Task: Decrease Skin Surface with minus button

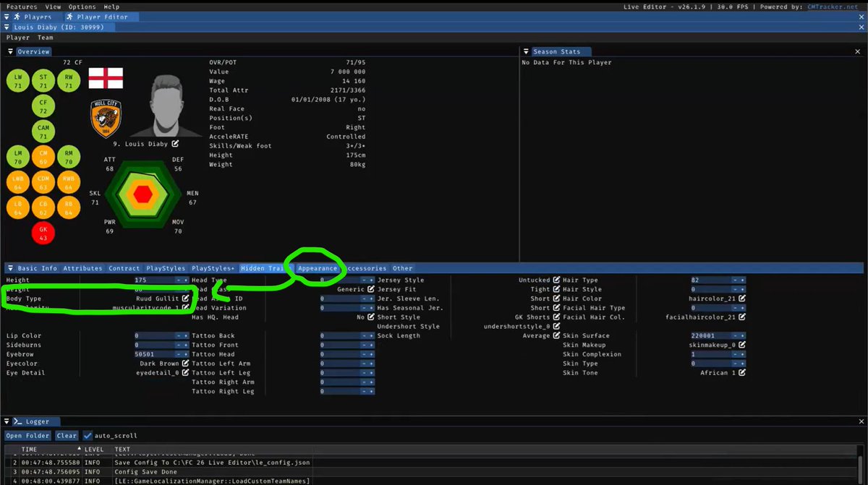Action: coord(736,336)
